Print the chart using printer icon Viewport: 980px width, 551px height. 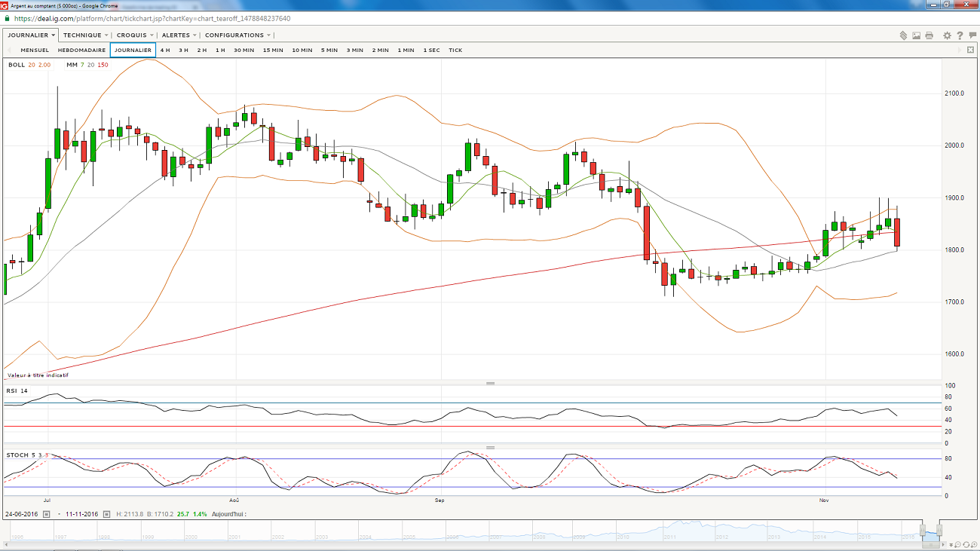(x=929, y=35)
